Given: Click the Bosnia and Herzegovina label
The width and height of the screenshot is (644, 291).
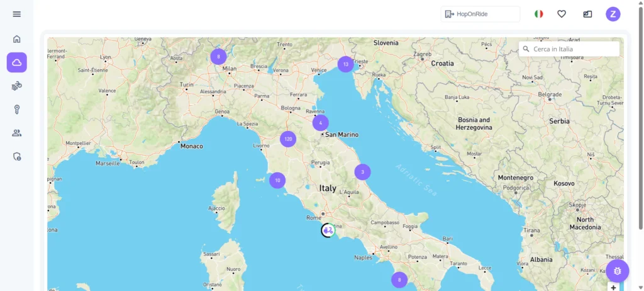Looking at the screenshot, I should [474, 124].
